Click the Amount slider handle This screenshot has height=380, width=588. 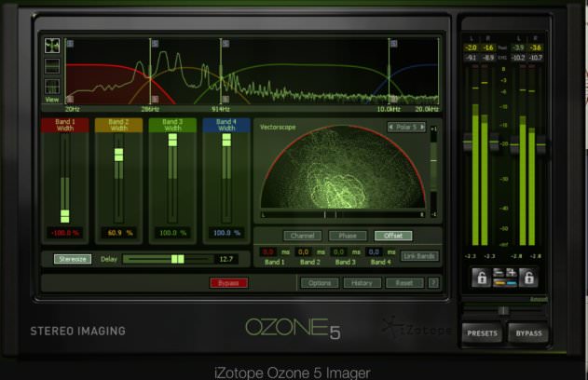503,311
